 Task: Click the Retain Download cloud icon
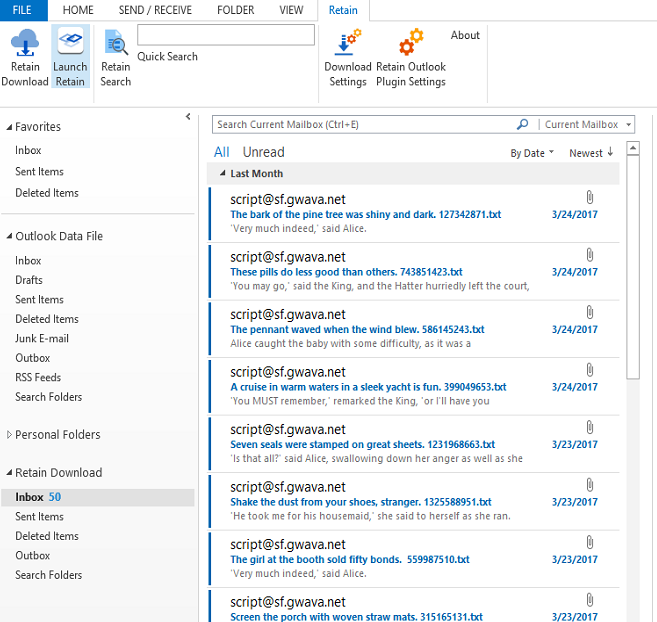pos(25,44)
